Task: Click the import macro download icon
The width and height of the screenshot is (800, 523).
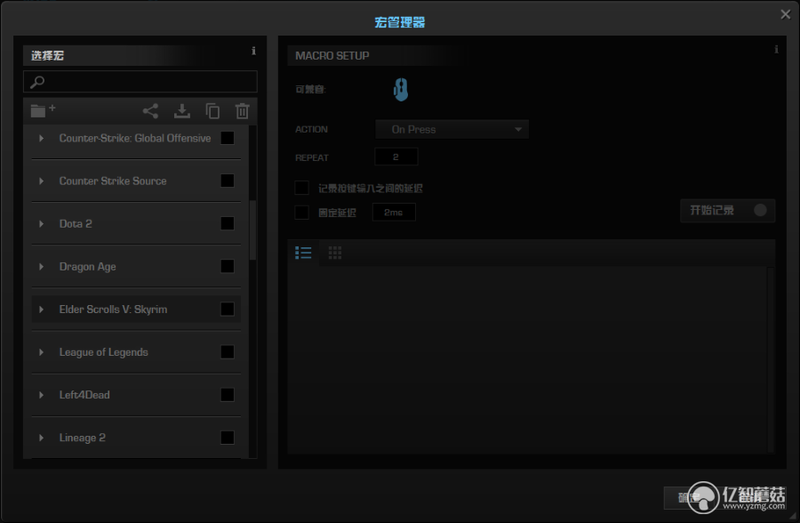Action: pyautogui.click(x=182, y=111)
